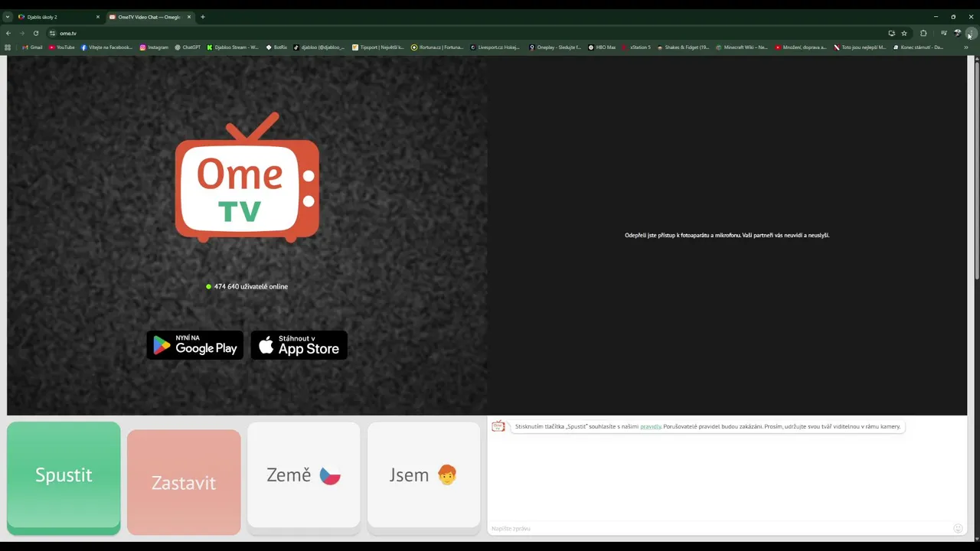Image resolution: width=980 pixels, height=551 pixels.
Task: Reload the ome.tv page
Action: [35, 33]
